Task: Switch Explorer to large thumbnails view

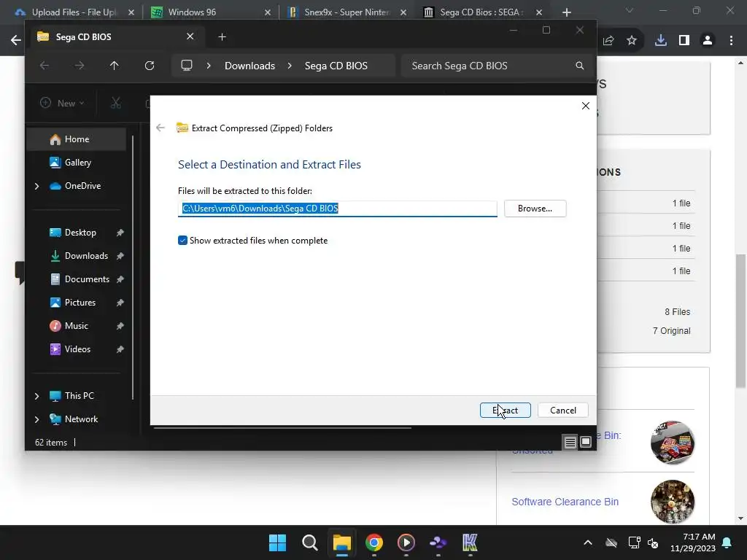Action: (x=586, y=442)
